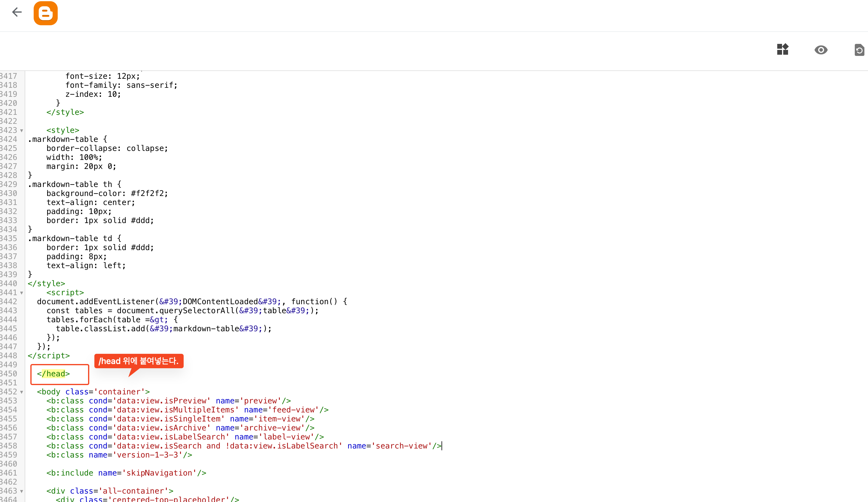Go back using the back arrow
This screenshot has height=502, width=868.
coord(17,12)
